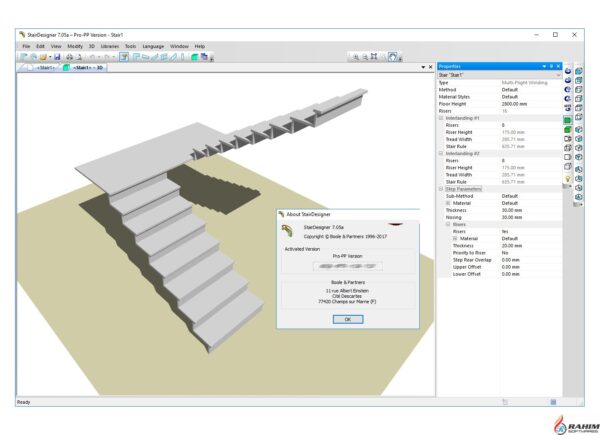Viewport: 600px width, 435px height.
Task: Select the Method value Default
Action: click(510, 90)
